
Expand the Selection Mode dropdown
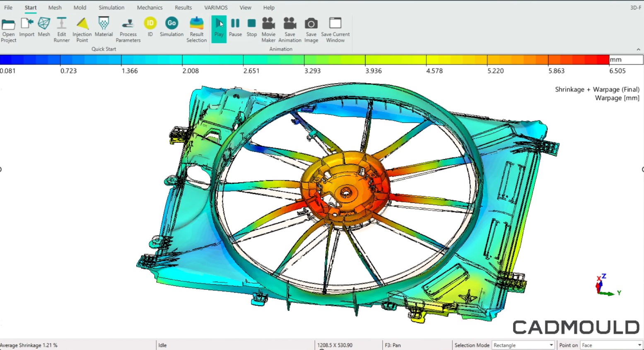point(551,345)
